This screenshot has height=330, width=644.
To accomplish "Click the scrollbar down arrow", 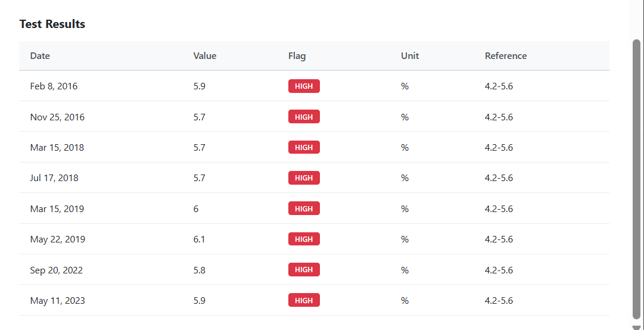I will coord(636,327).
